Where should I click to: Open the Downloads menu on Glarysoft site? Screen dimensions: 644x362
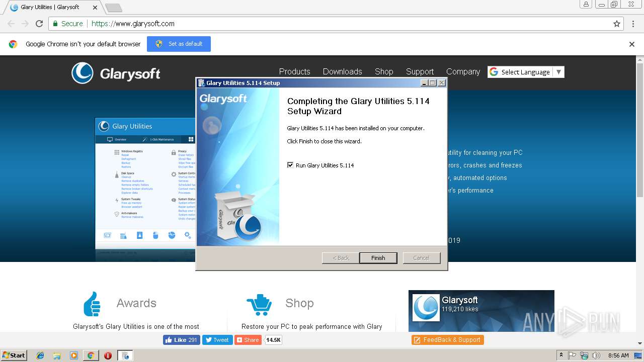342,71
